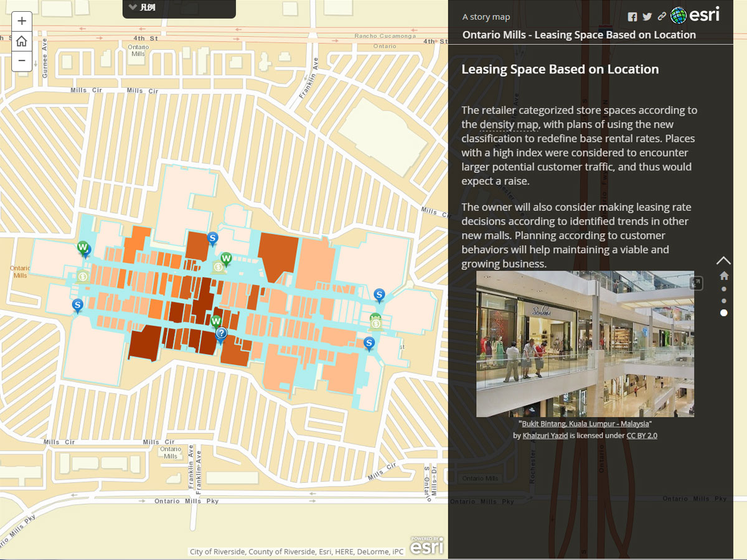Screen dimensions: 747x560
Task: Open Bukit Bintang, Kuala Lumpur photo link
Action: [x=585, y=424]
